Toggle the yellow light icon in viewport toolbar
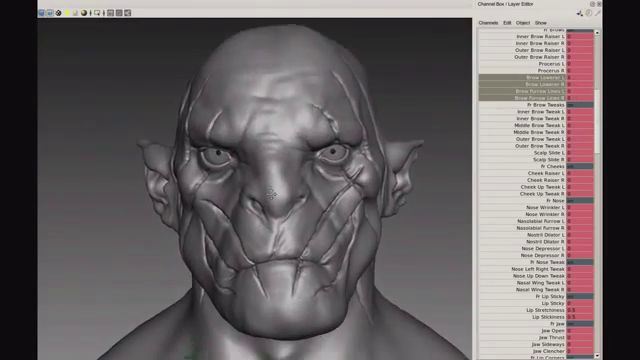 pos(67,13)
